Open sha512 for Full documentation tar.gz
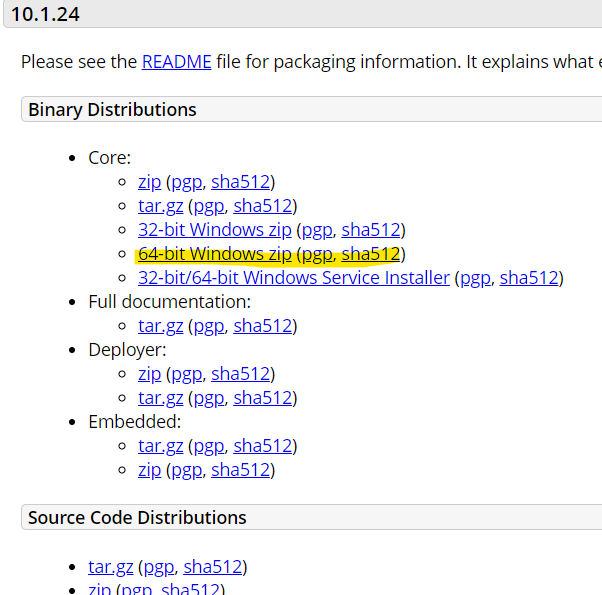Screen dimensions: 602x595 click(x=263, y=326)
